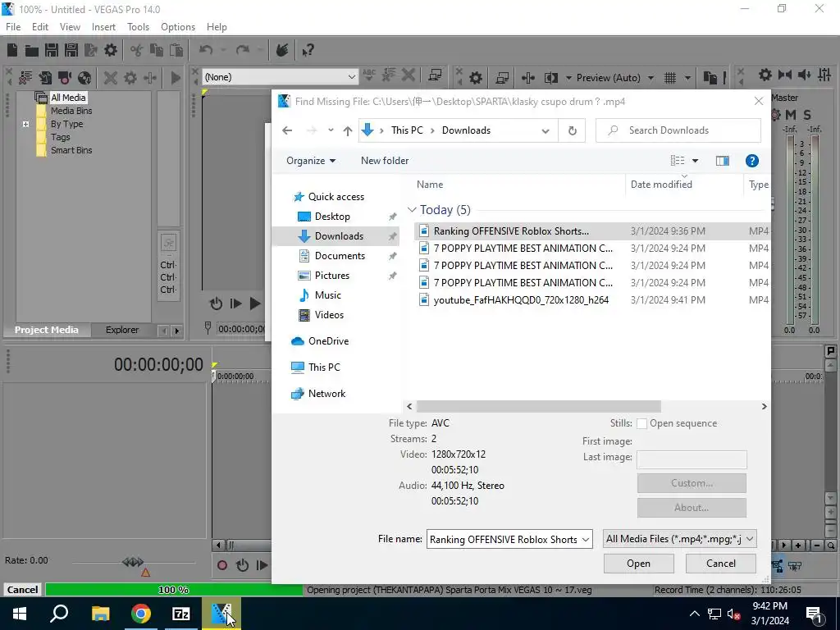
Task: Click the Undo arrow in main toolbar
Action: 206,50
